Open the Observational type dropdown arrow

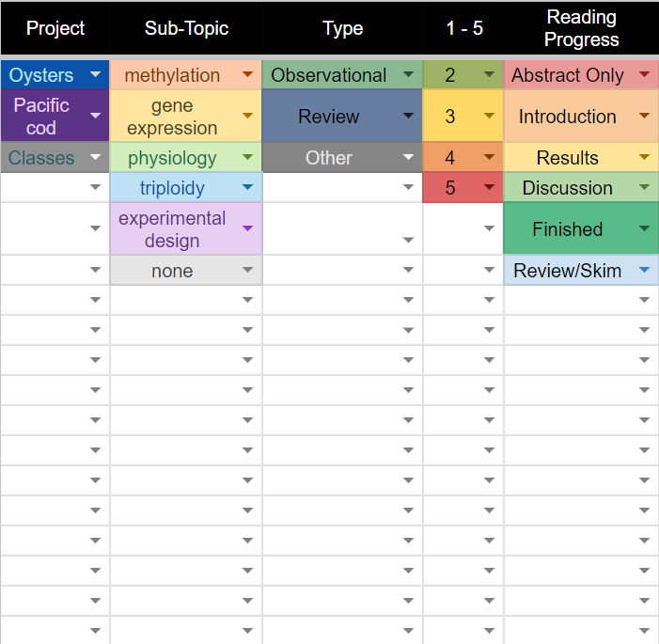407,75
